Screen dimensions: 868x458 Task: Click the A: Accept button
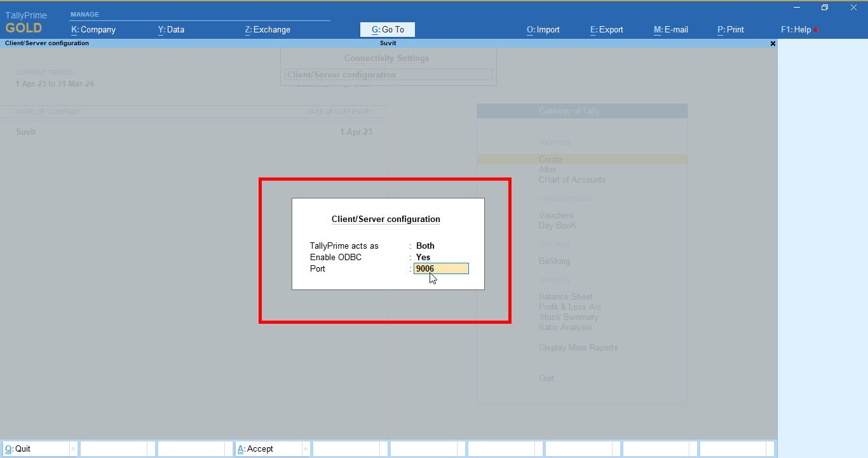click(x=269, y=448)
